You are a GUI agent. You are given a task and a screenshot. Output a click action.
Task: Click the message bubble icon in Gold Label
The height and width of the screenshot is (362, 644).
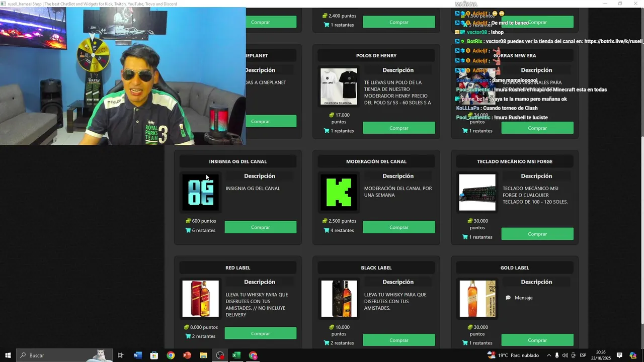508,298
